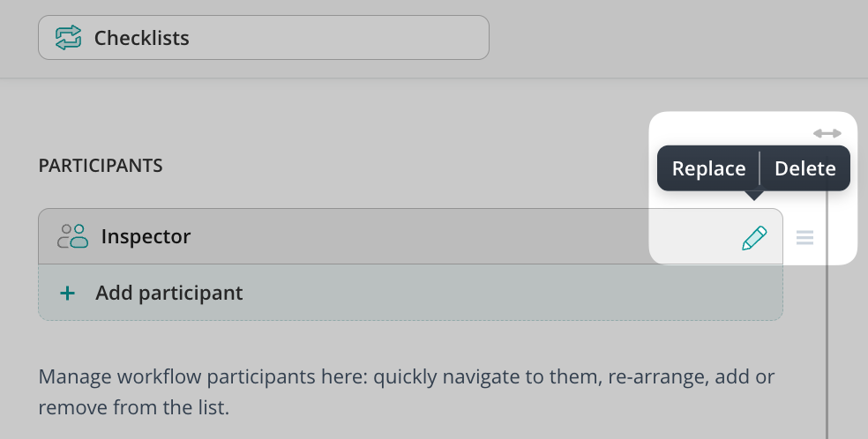This screenshot has width=868, height=439.
Task: Click the 'remove from the list' text line
Action: tap(133, 409)
